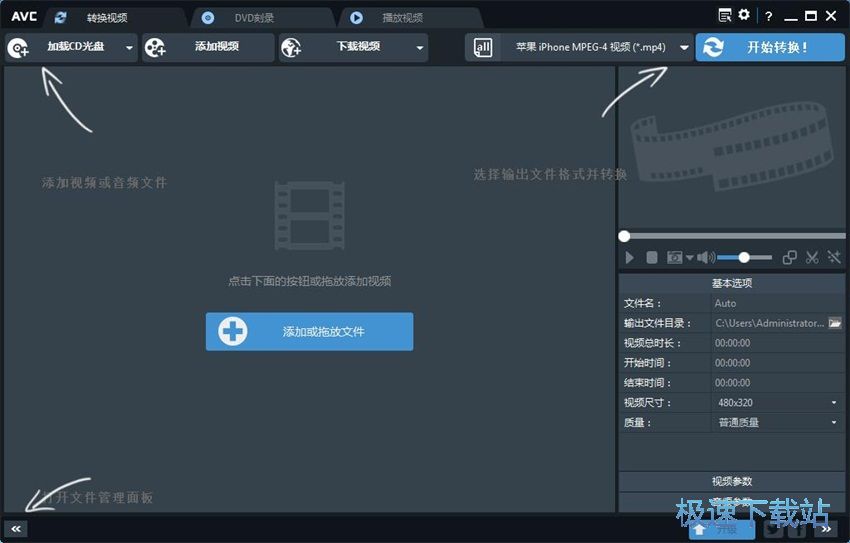850x543 pixels.
Task: Expand the file manager panel with « button
Action: [16, 529]
